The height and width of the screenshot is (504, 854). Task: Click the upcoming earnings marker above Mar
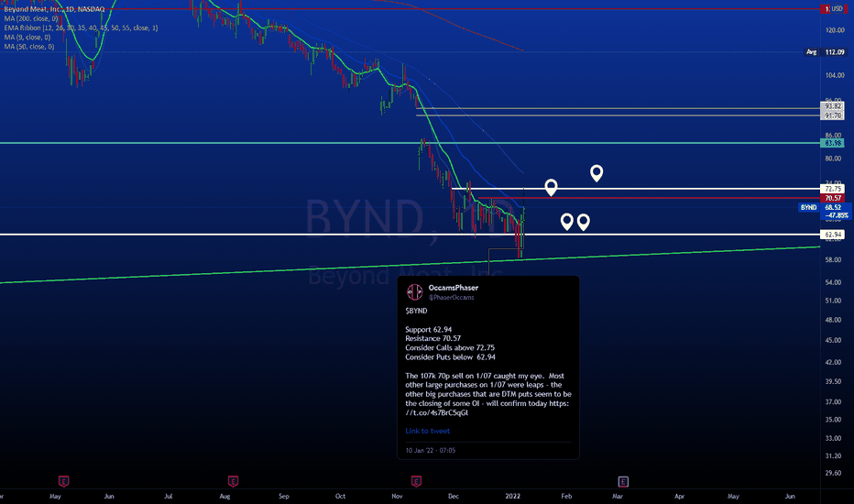point(623,482)
